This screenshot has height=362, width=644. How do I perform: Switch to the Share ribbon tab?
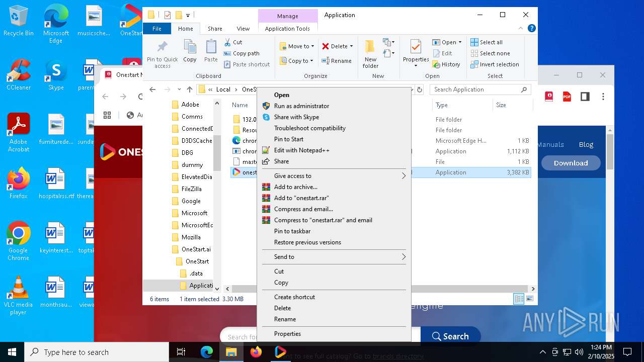tap(215, 29)
